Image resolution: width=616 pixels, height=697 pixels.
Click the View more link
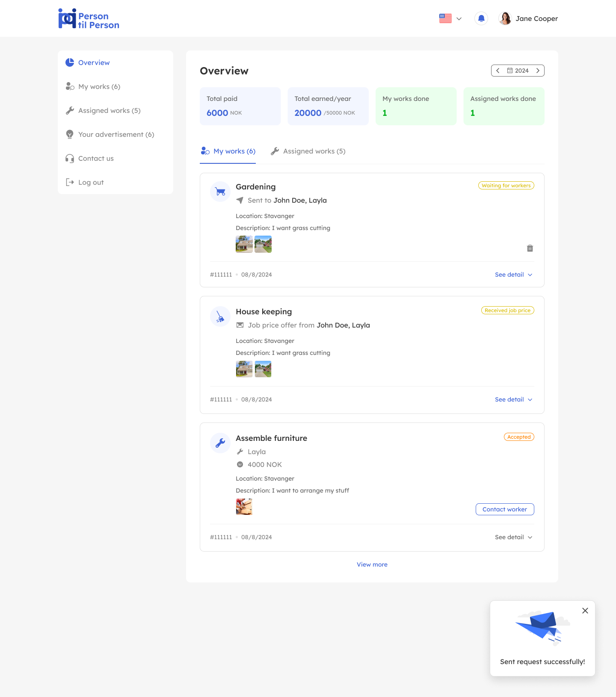372,564
